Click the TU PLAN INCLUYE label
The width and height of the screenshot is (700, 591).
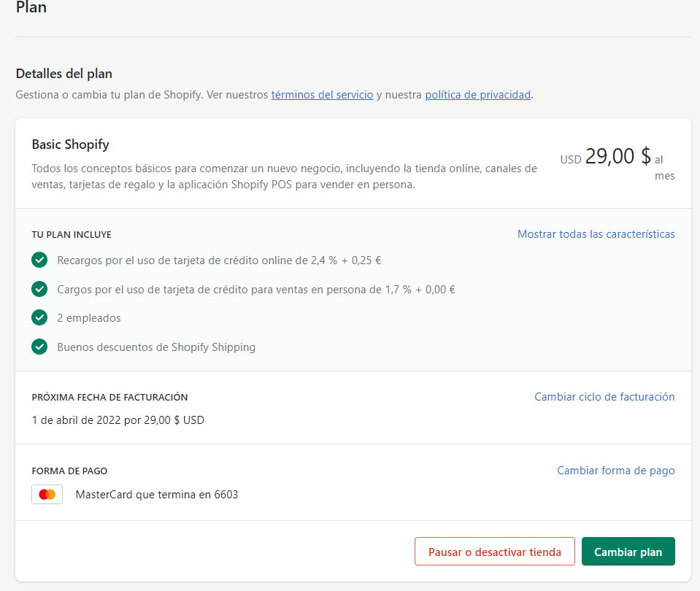[72, 235]
